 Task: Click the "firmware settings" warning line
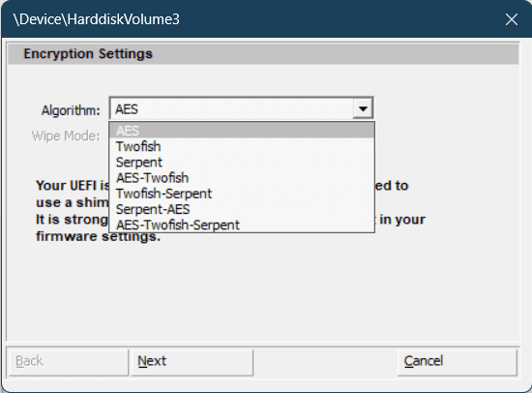[x=98, y=236]
